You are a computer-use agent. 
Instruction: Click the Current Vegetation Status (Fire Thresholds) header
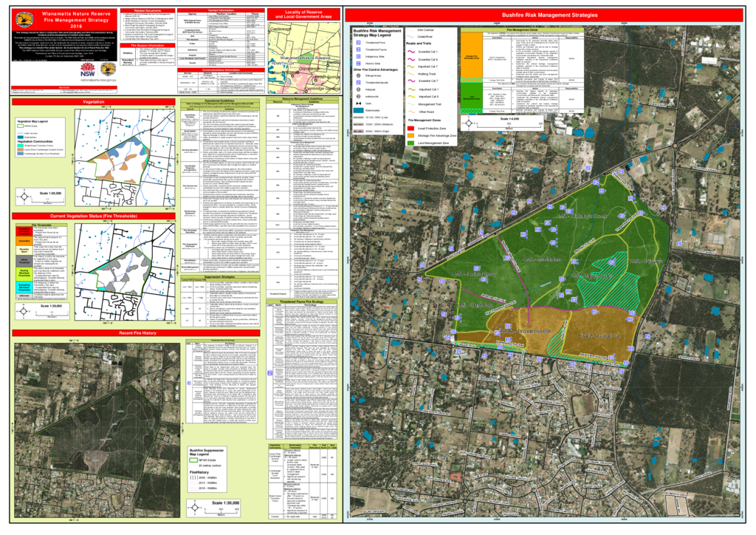[94, 216]
